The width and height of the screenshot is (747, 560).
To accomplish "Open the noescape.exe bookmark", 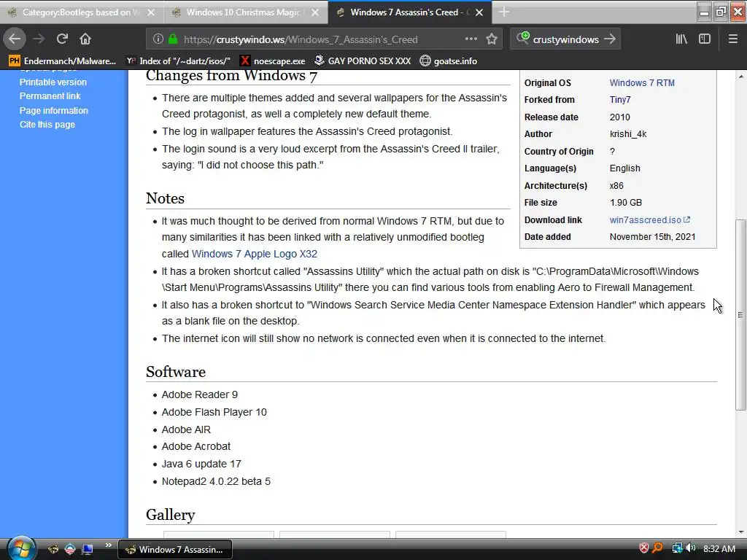I will [273, 61].
